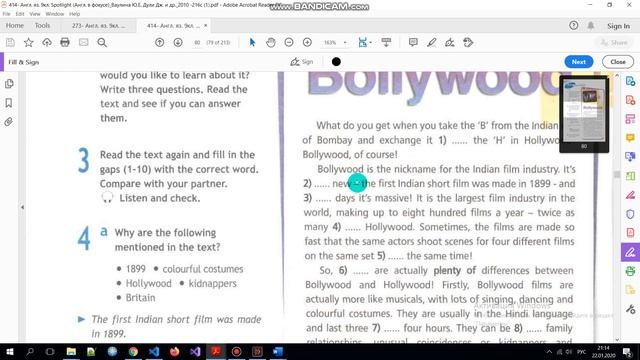The width and height of the screenshot is (640, 360).
Task: Click the read mode scrolling icon
Action: pos(386,42)
